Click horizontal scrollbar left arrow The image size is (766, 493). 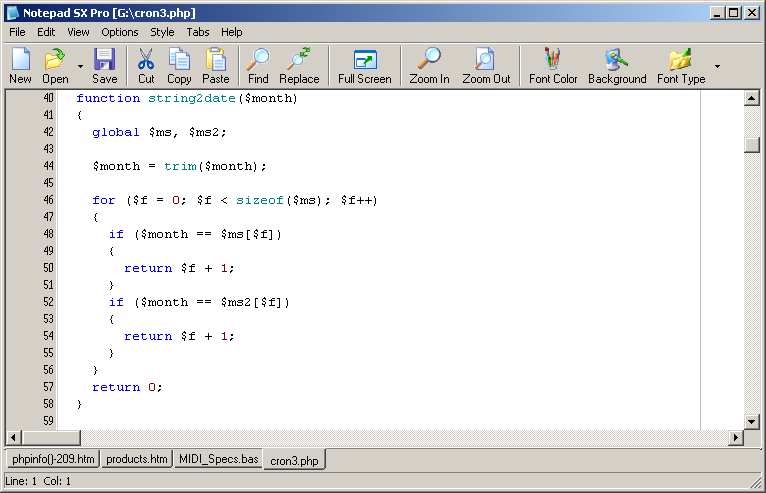[x=14, y=438]
